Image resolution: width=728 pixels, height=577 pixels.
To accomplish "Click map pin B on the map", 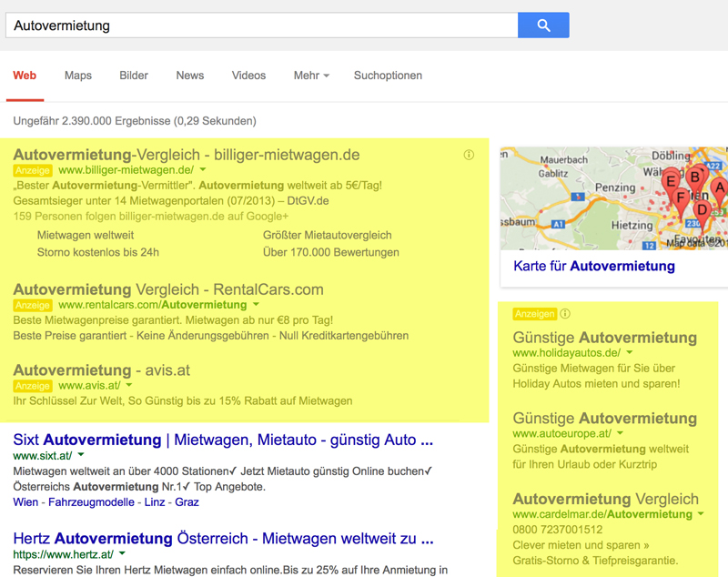I will click(695, 179).
